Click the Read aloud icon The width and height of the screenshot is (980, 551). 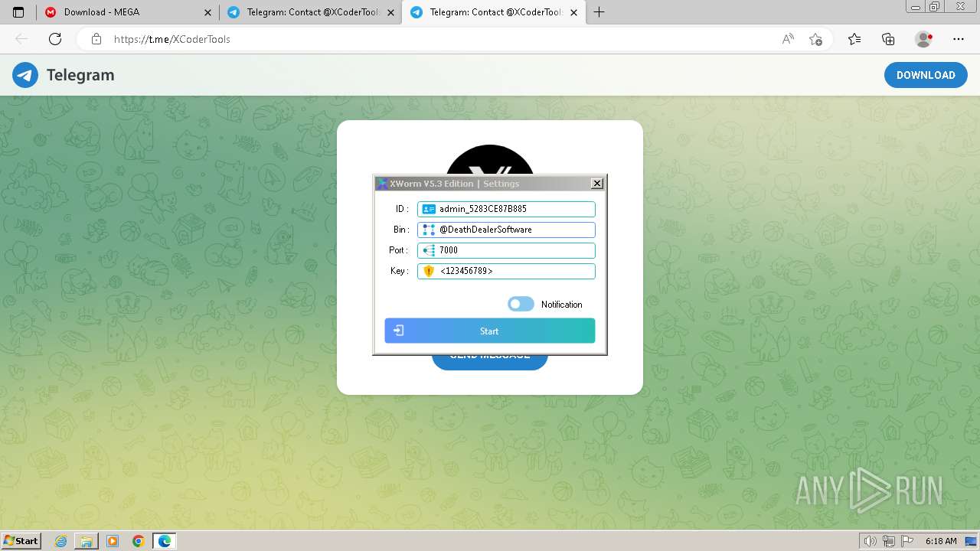(788, 39)
